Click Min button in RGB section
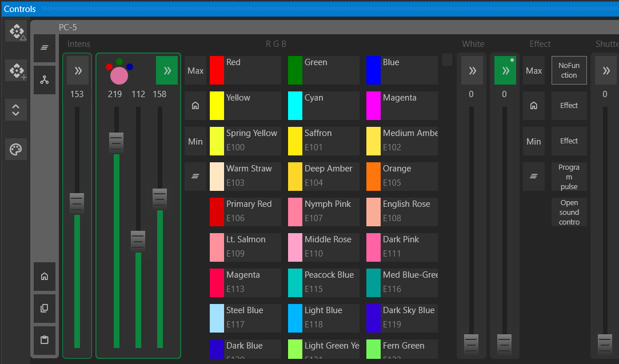The height and width of the screenshot is (364, 619). (x=195, y=141)
